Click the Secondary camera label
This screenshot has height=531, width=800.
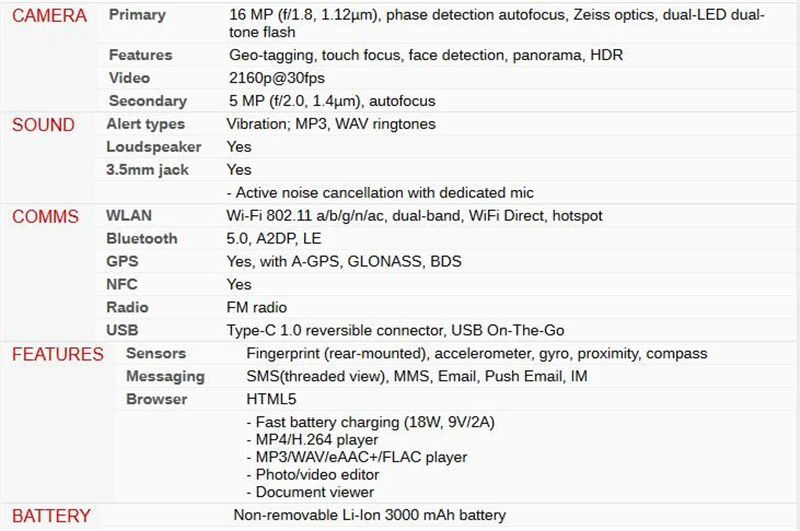pos(147,101)
